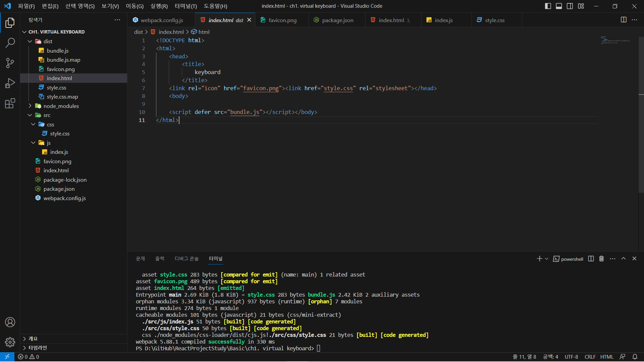Screen dimensions: 644x362
Task: Open the Extensions view
Action: [10, 103]
